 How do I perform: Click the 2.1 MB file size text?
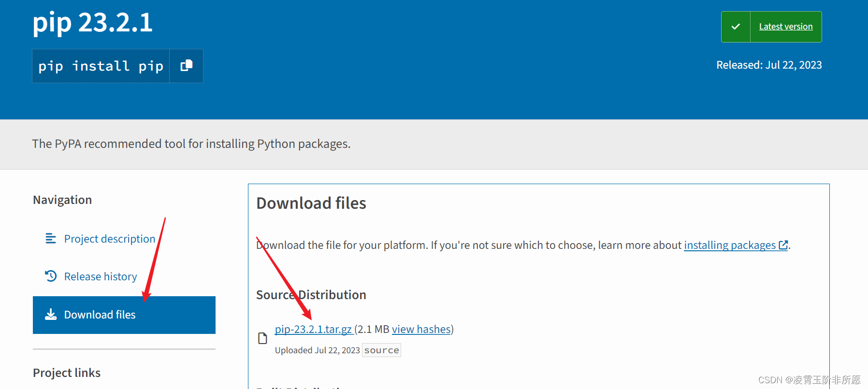374,329
